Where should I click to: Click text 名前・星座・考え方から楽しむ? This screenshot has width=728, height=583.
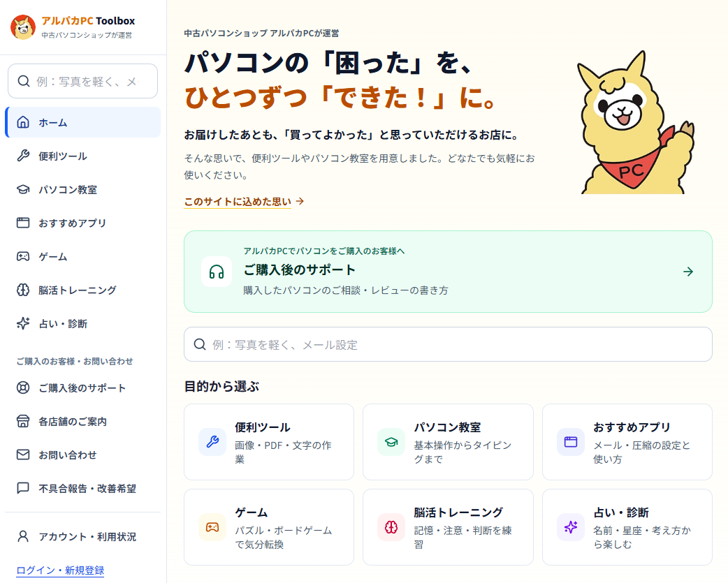(642, 538)
